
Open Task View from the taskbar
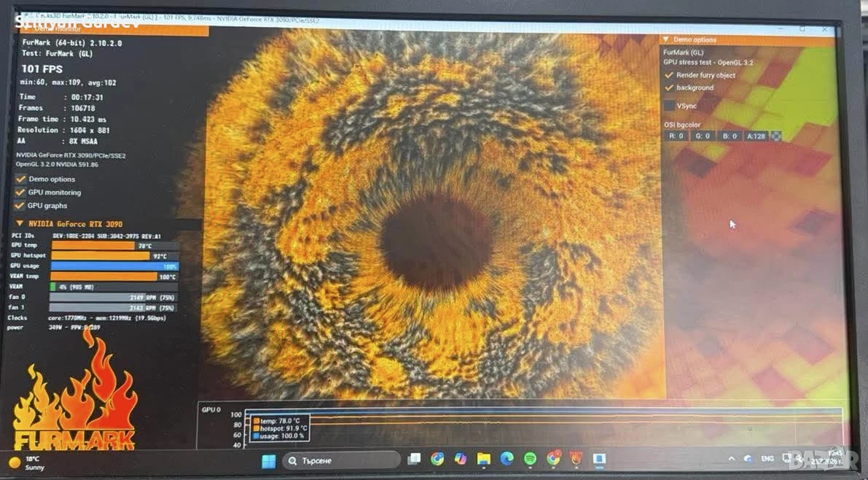coord(413,459)
